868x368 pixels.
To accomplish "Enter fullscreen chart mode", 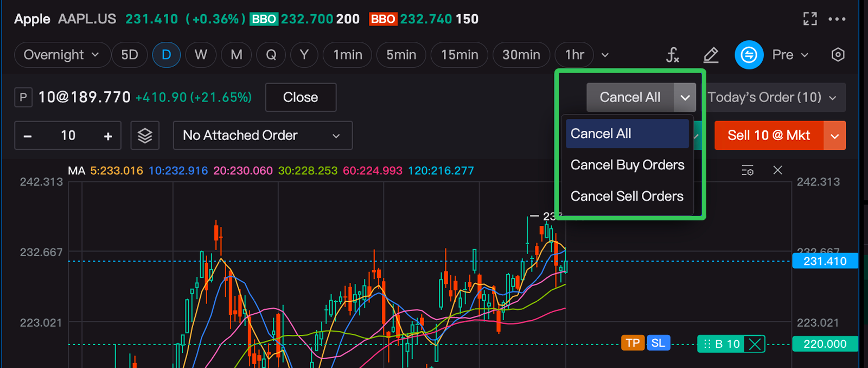I will pos(810,19).
